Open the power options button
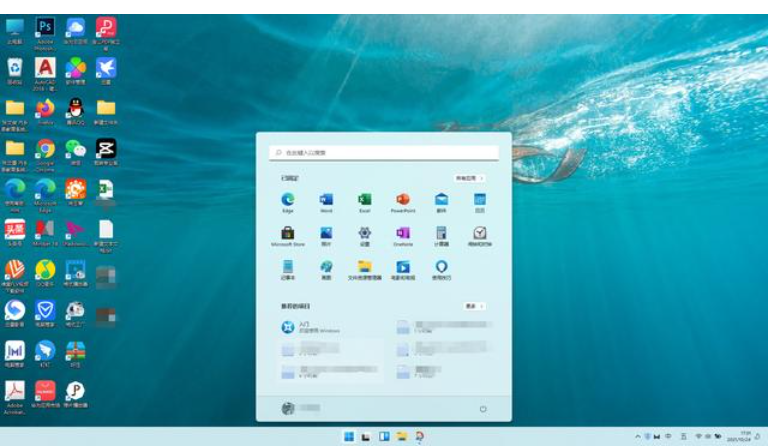 (483, 409)
